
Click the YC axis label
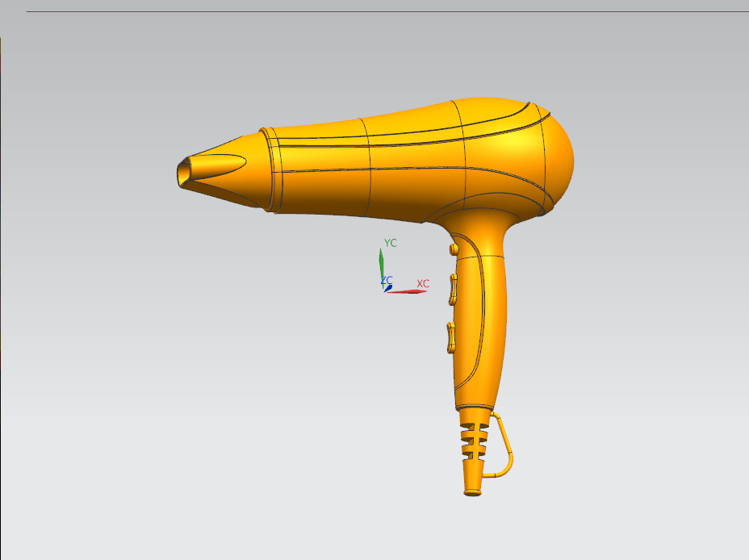(x=390, y=241)
